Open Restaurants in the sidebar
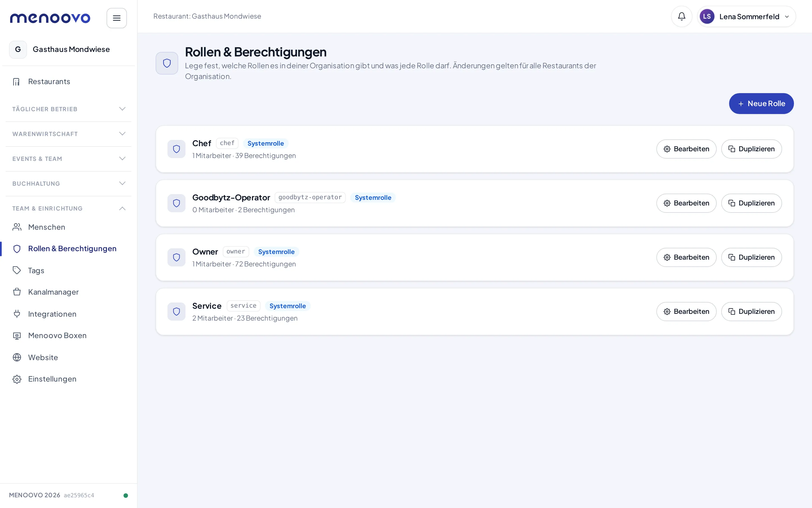Image resolution: width=812 pixels, height=508 pixels. pos(69,82)
